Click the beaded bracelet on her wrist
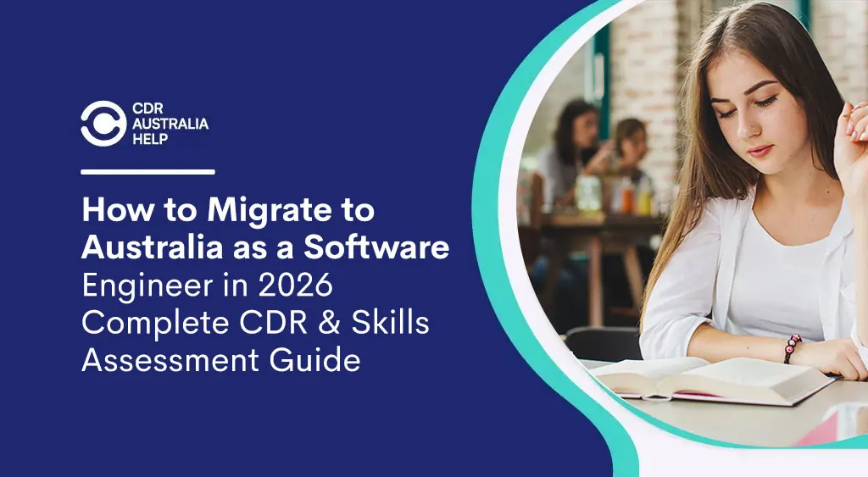 tap(793, 347)
